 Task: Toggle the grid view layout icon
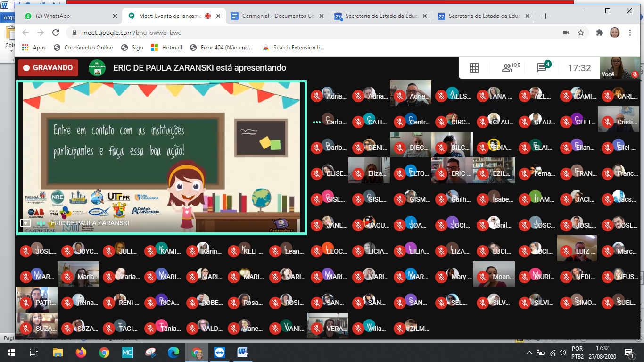474,68
